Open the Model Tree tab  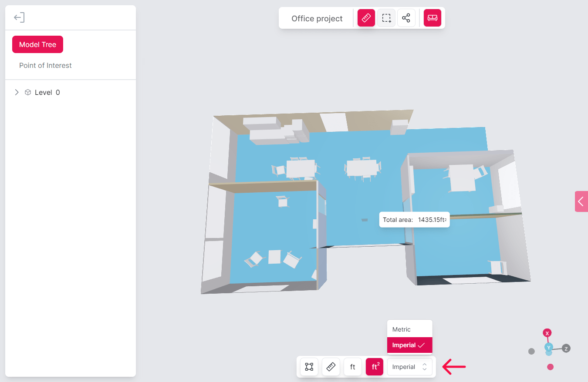37,44
